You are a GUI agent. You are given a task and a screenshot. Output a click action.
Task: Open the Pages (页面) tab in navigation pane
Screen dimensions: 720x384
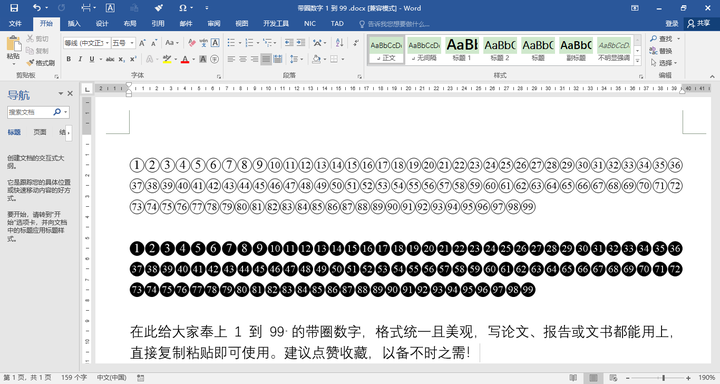[x=40, y=132]
